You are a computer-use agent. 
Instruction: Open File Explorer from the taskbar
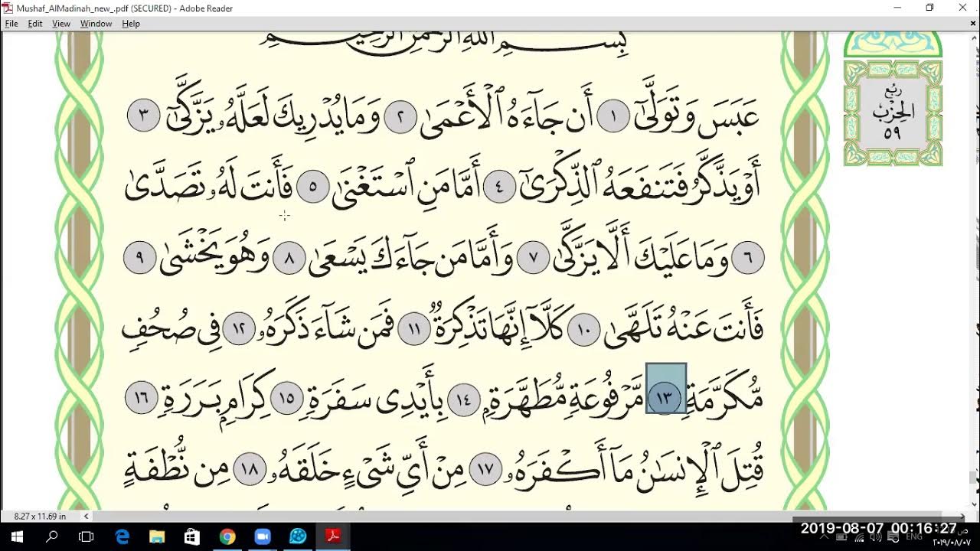(157, 536)
